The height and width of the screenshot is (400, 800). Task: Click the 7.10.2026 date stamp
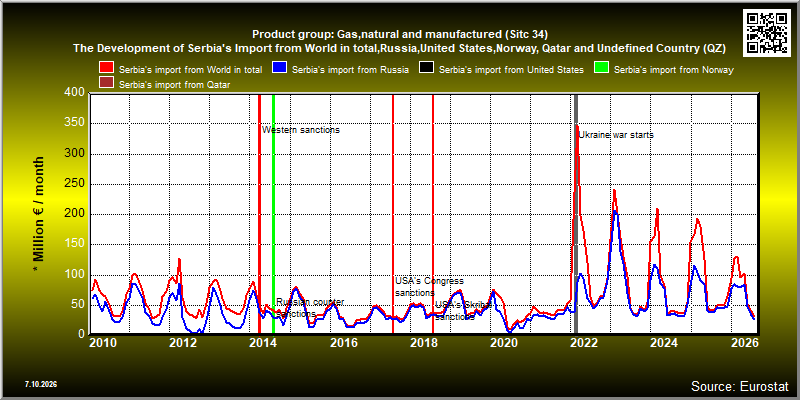(40, 384)
